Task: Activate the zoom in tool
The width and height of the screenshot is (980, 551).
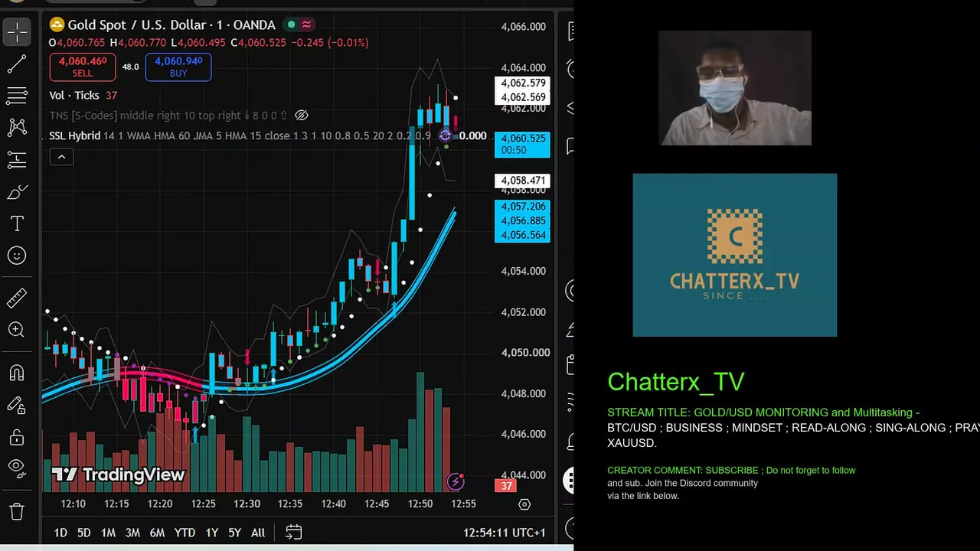Action: point(17,330)
